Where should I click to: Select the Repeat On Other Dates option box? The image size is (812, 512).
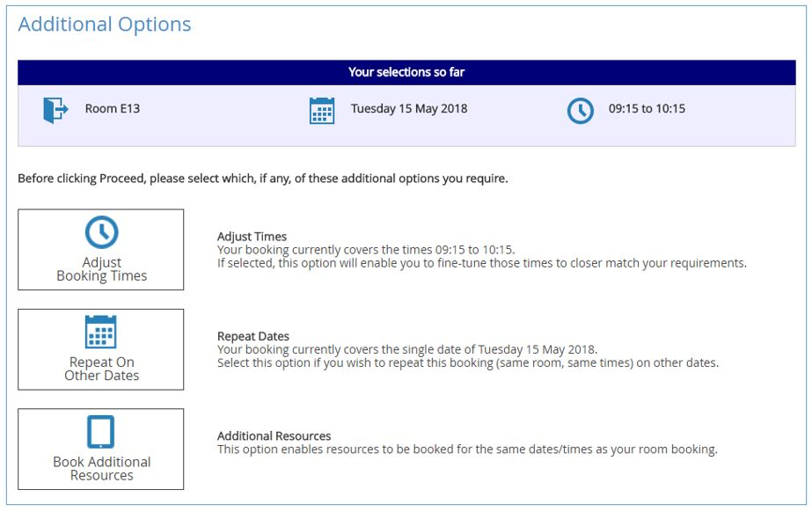(101, 349)
